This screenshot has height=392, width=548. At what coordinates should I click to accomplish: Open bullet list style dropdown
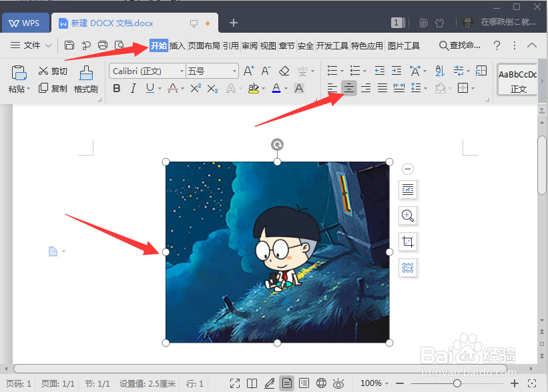pos(342,71)
